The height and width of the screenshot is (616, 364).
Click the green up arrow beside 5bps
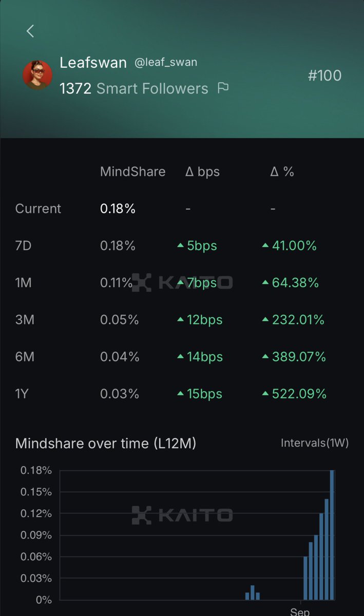click(180, 246)
